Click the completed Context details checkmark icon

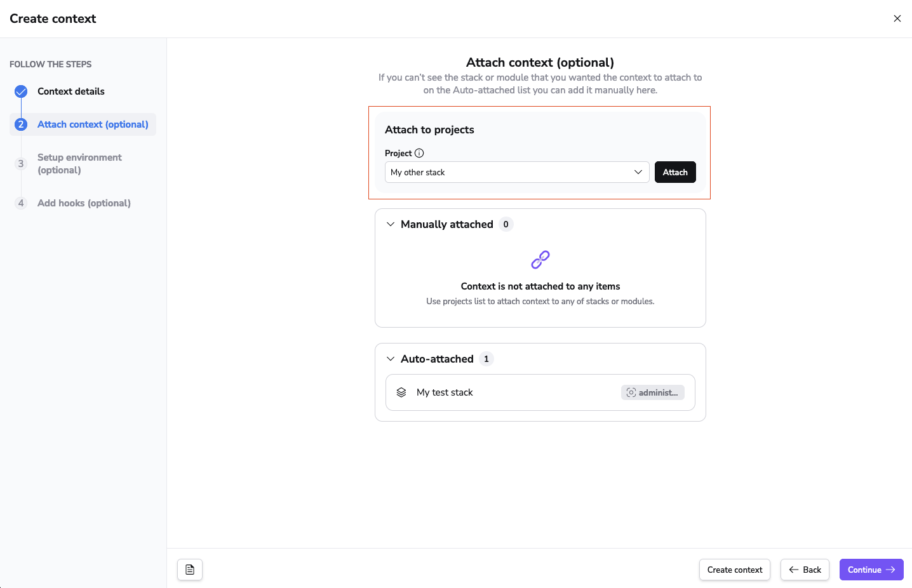click(x=21, y=91)
